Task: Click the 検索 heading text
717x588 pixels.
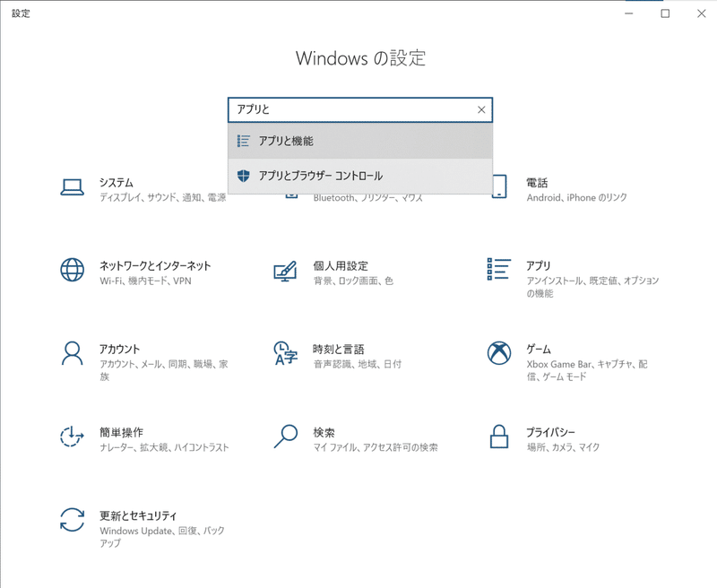Action: click(x=324, y=433)
